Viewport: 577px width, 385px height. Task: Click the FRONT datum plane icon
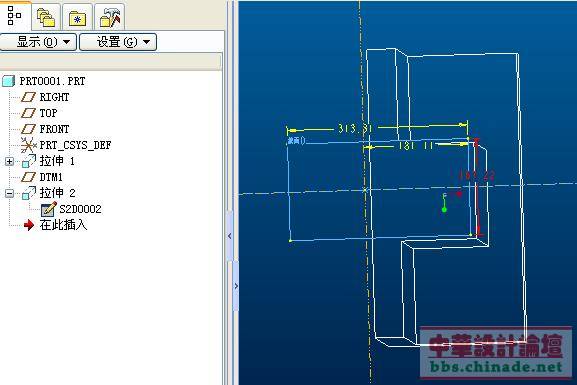28,129
